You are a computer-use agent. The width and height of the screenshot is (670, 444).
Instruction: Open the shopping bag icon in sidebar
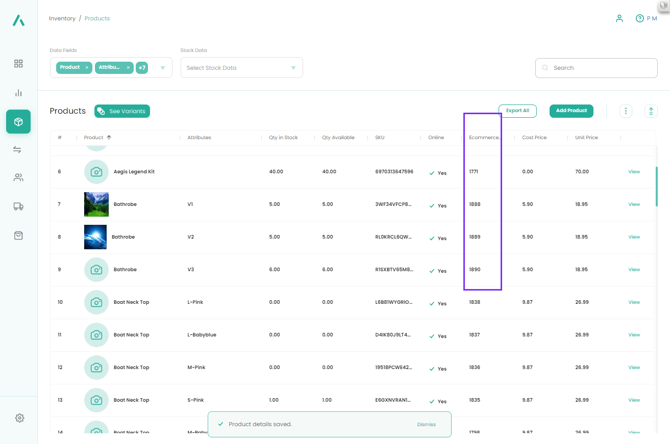(18, 236)
